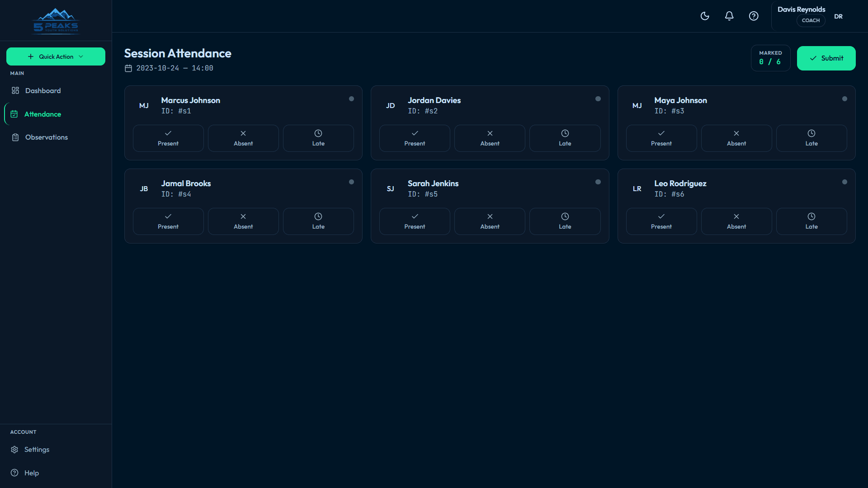Mark Leo Rodriguez as Late

click(811, 221)
